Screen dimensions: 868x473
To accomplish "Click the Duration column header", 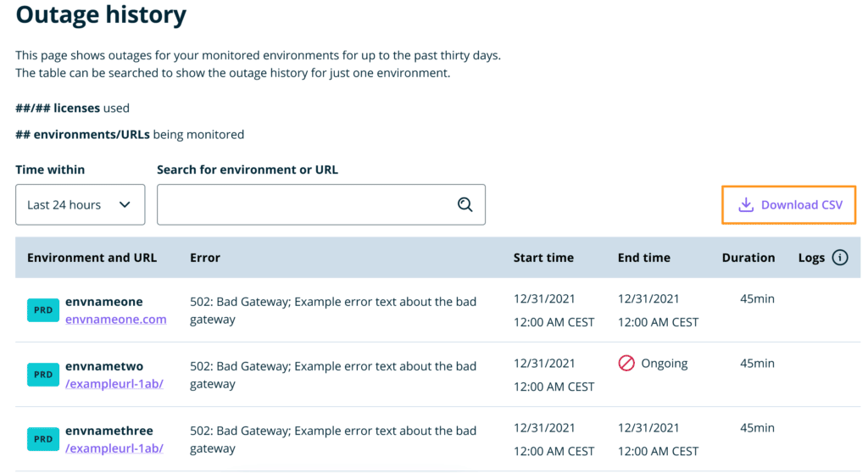I will pos(748,258).
